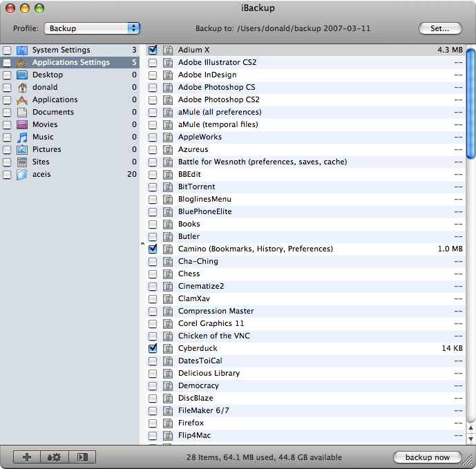Click the donald home icon

point(22,88)
